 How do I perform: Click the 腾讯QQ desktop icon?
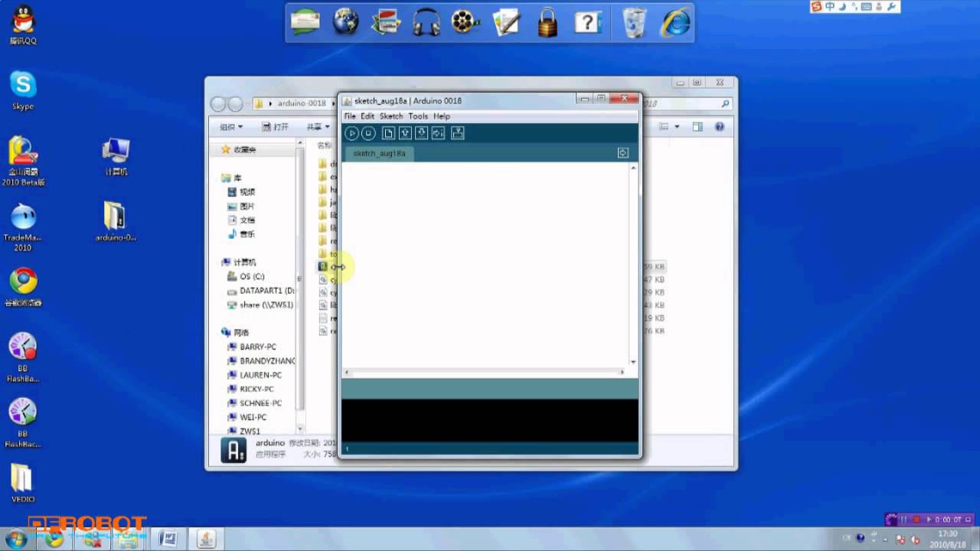[23, 25]
